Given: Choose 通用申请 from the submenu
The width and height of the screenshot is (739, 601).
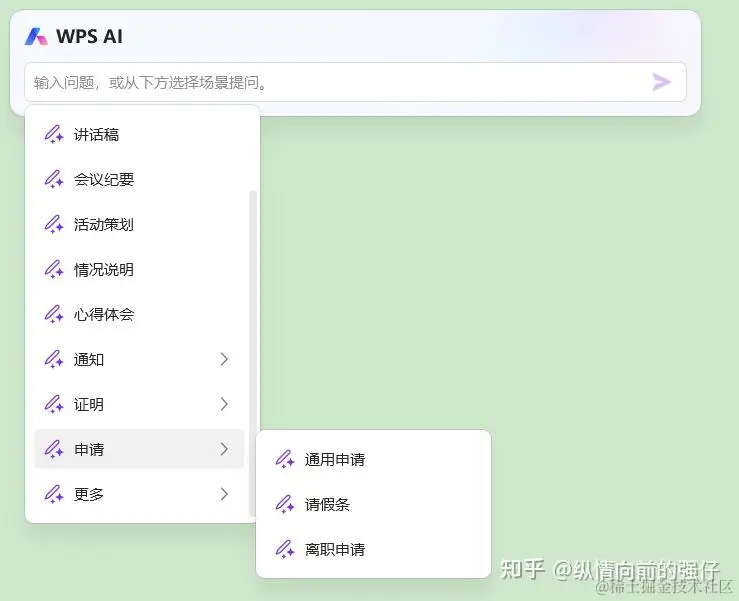Looking at the screenshot, I should (x=373, y=460).
